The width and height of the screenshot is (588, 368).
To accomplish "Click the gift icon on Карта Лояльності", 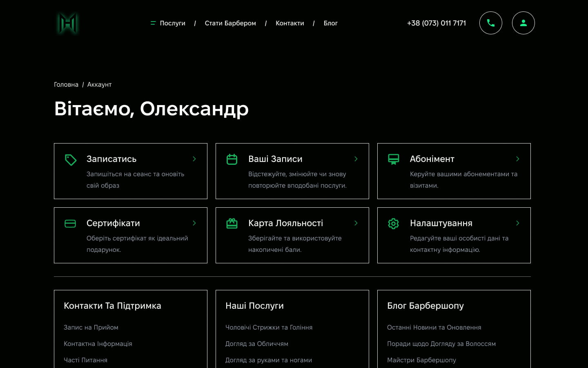I will point(232,223).
